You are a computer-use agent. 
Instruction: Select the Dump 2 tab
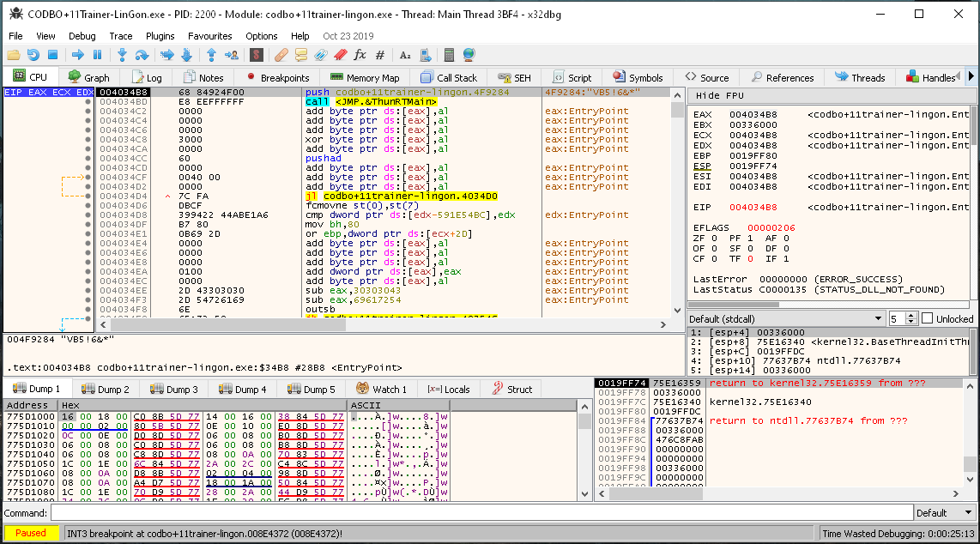(x=105, y=389)
